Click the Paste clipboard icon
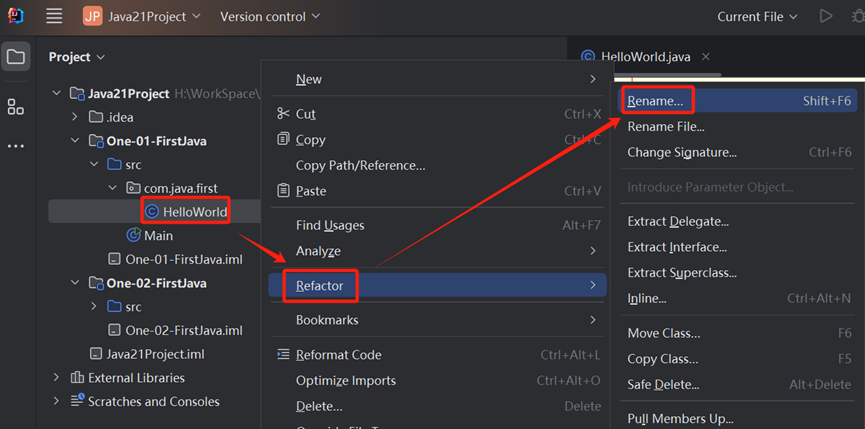 pyautogui.click(x=283, y=191)
